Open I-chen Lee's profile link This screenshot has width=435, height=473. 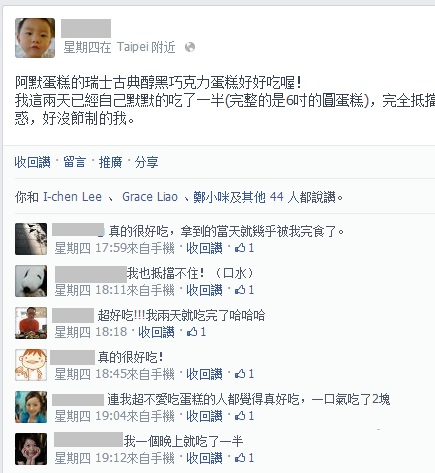point(72,197)
